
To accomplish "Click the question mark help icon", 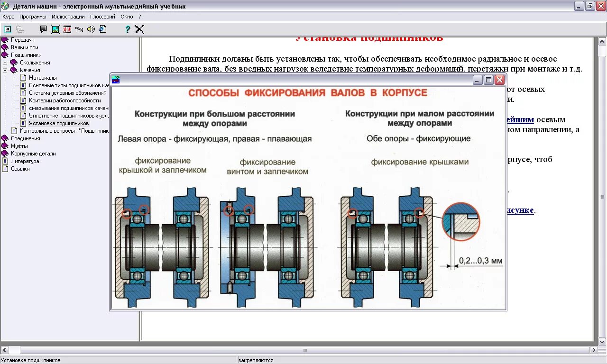I will tap(128, 29).
